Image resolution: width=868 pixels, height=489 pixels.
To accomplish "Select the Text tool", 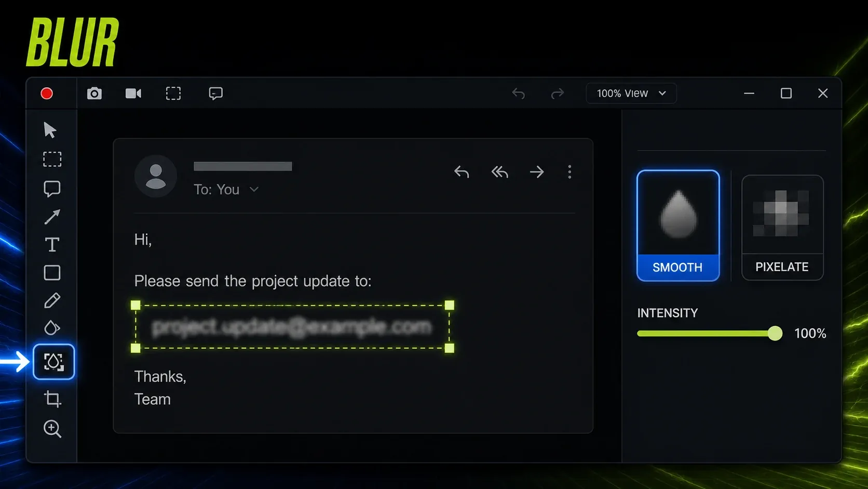I will coord(52,244).
